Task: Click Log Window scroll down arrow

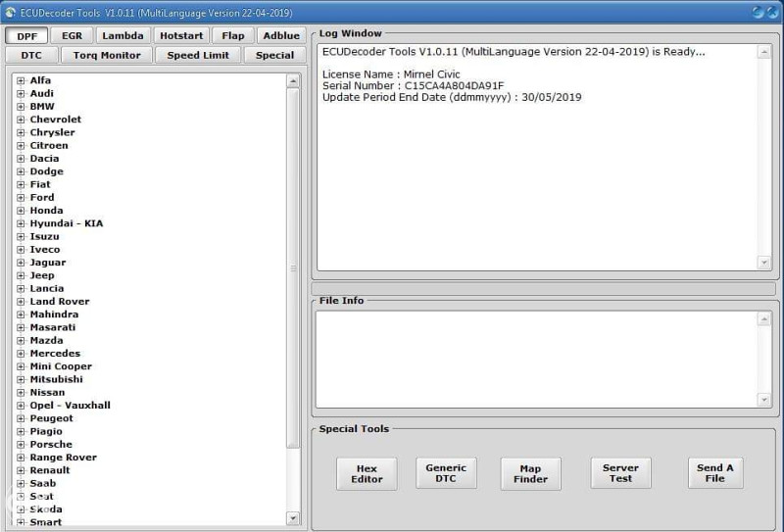Action: pos(763,262)
